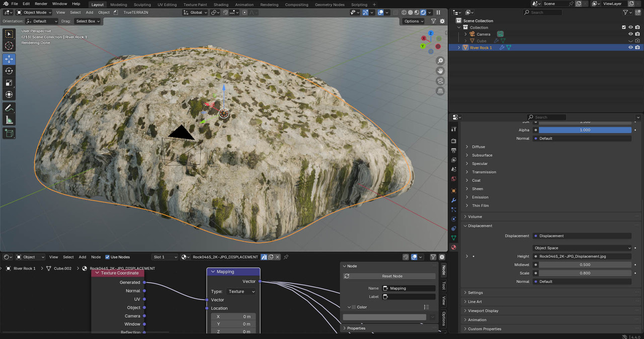Pick the Measure tool
The image size is (644, 339).
click(9, 120)
